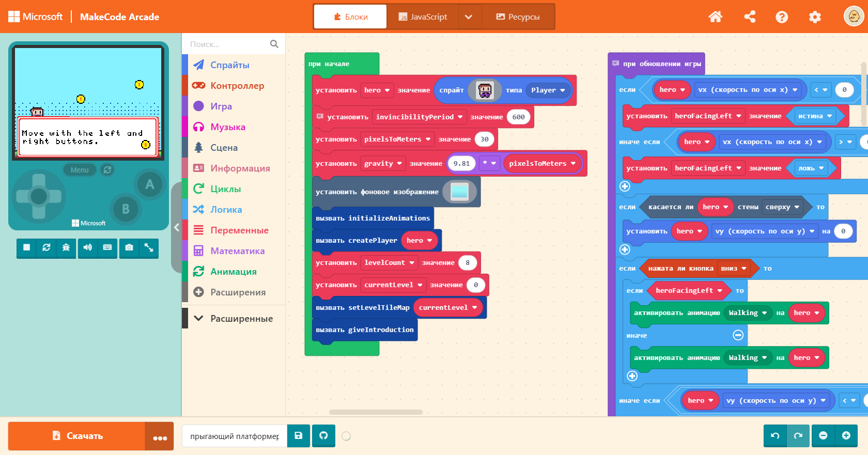Mute the simulator audio

tap(88, 248)
